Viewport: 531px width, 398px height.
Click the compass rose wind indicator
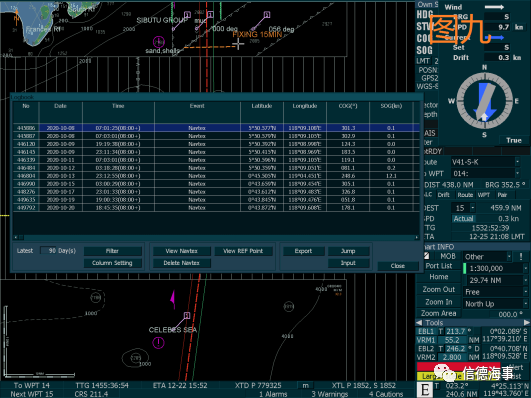484,101
